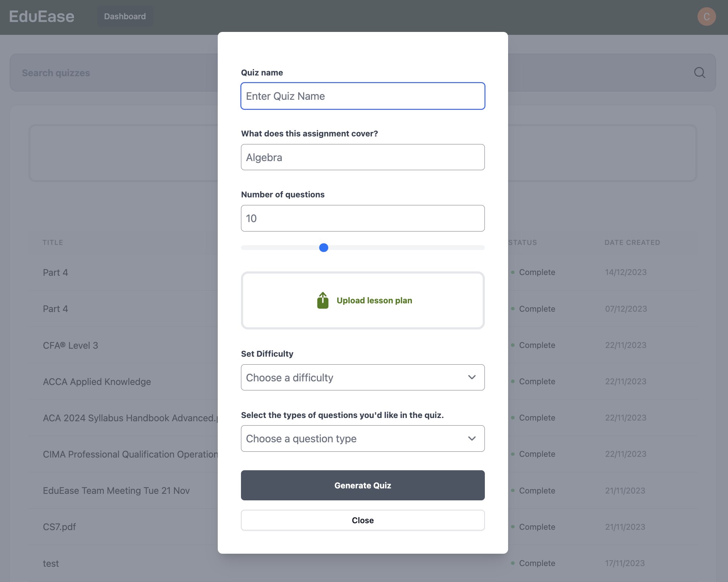This screenshot has width=728, height=582.
Task: Click chevron in Choose a difficulty dropdown
Action: point(471,377)
